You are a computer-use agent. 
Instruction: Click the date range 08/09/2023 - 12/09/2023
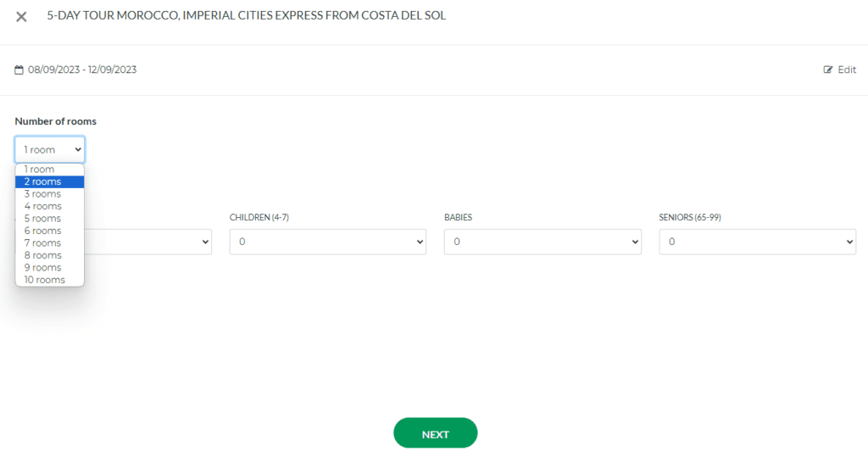click(82, 70)
